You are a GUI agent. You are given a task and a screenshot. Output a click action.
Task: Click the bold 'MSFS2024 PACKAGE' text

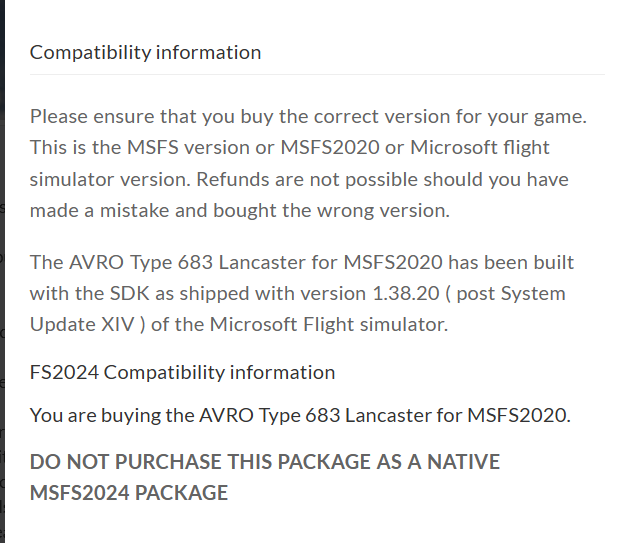pyautogui.click(x=129, y=493)
